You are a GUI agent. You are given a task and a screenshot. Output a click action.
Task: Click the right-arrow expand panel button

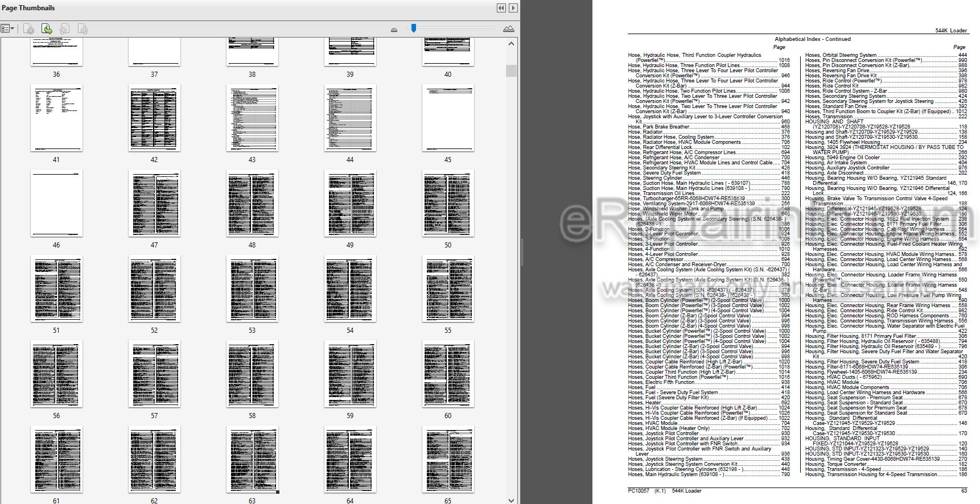point(513,8)
